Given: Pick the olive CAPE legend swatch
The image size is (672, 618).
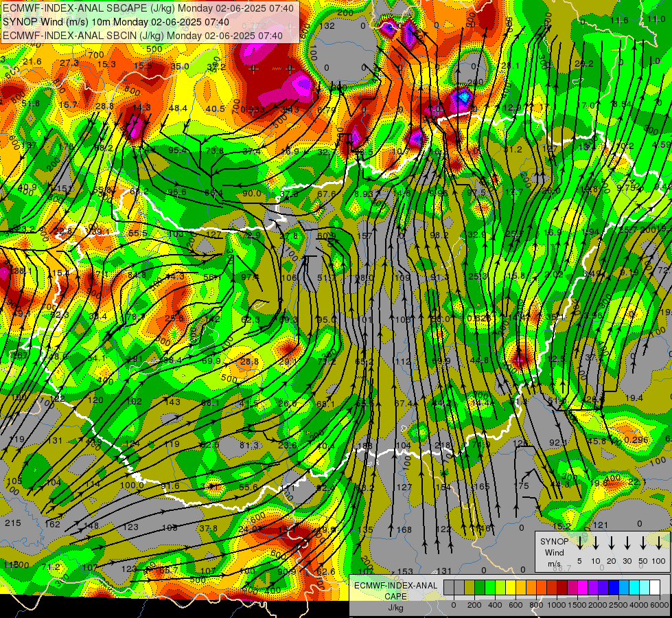Looking at the screenshot, I should 470,588.
